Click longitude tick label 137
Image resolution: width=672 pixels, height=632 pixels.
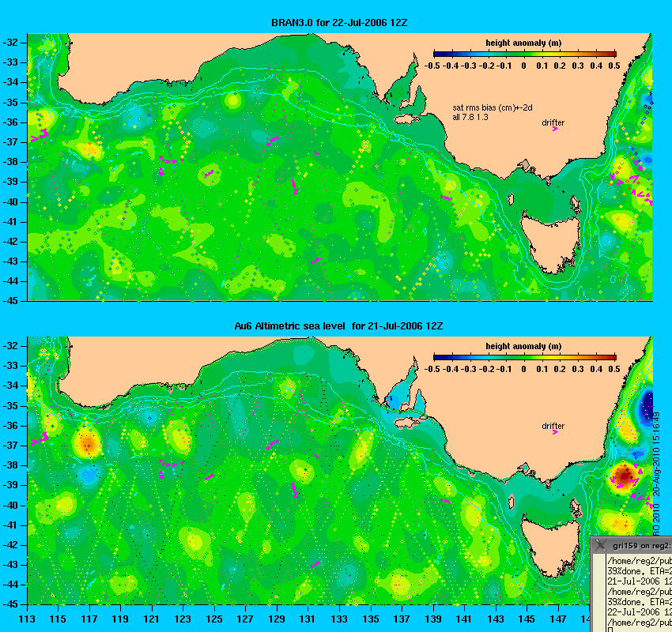pos(402,619)
